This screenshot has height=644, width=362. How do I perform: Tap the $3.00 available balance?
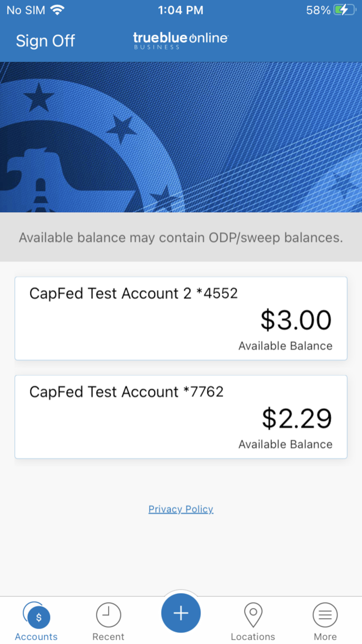[296, 319]
